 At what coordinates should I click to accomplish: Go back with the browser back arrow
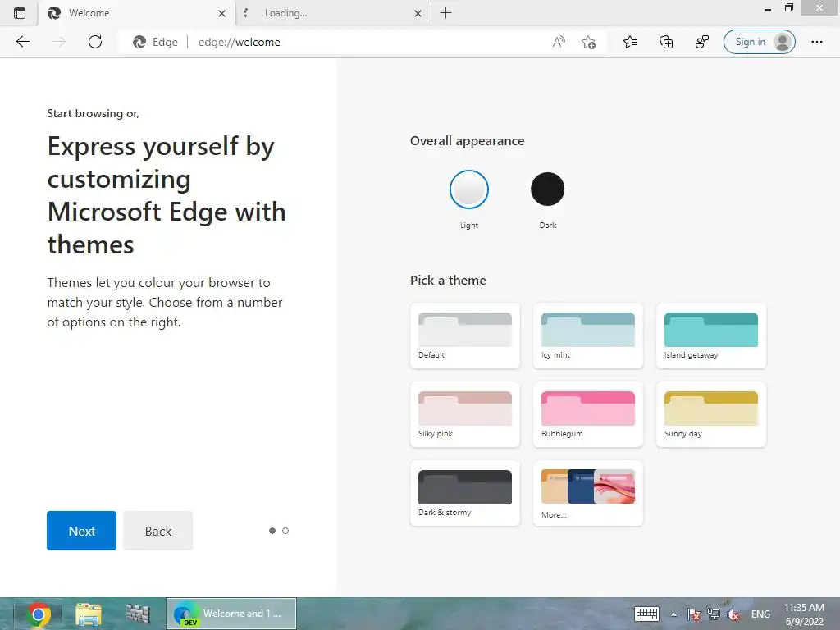point(22,42)
